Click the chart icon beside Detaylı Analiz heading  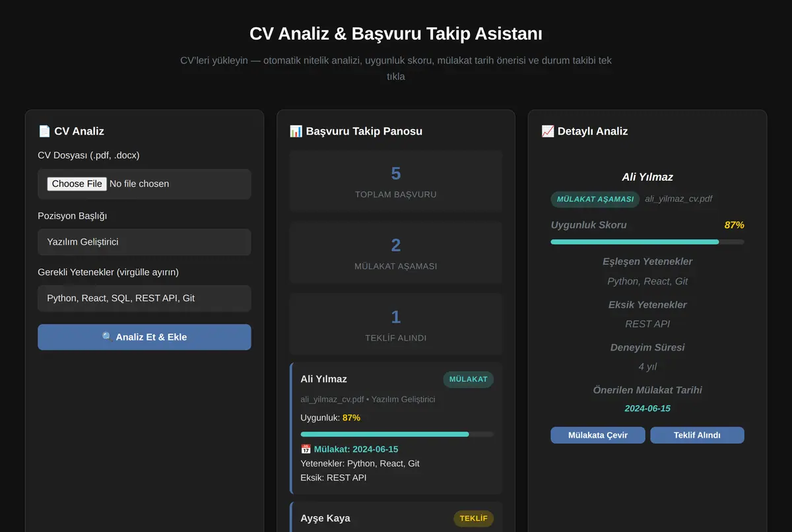(547, 131)
